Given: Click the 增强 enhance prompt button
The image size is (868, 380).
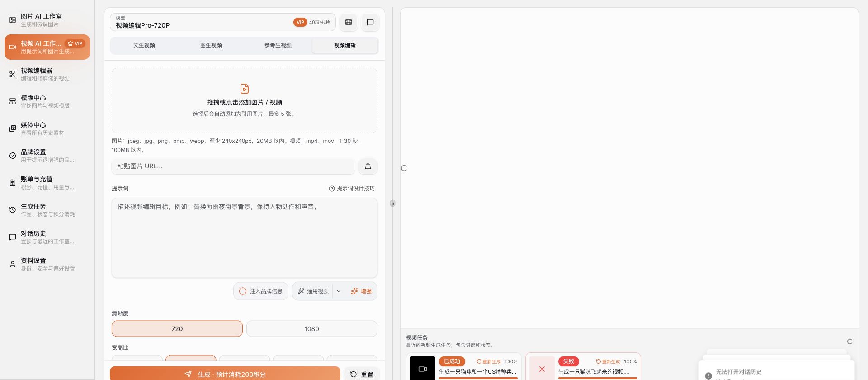Looking at the screenshot, I should coord(361,291).
